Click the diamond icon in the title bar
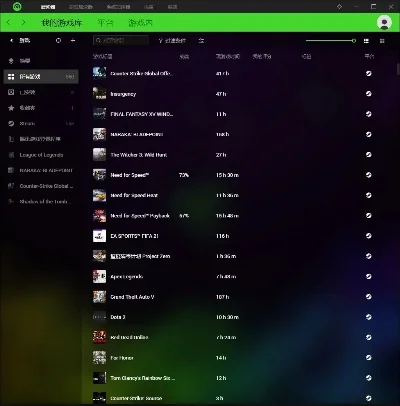 coord(339,6)
